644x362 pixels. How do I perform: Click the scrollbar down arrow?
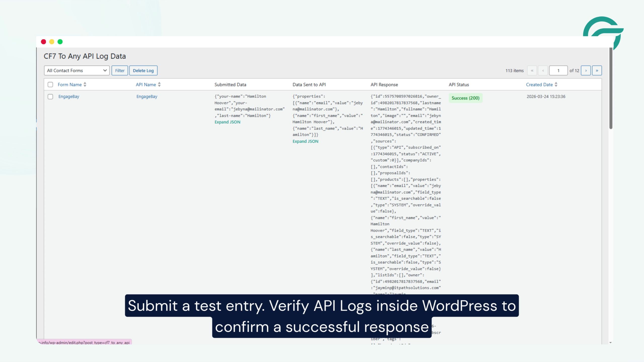click(x=611, y=343)
